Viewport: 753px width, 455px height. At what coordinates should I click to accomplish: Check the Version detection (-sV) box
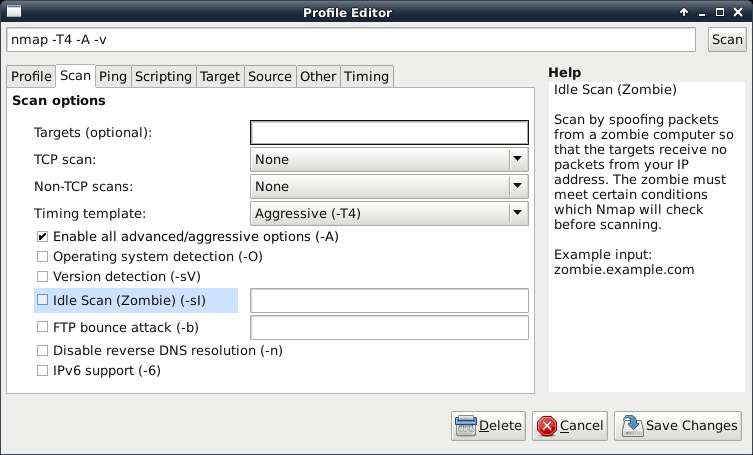[42, 277]
